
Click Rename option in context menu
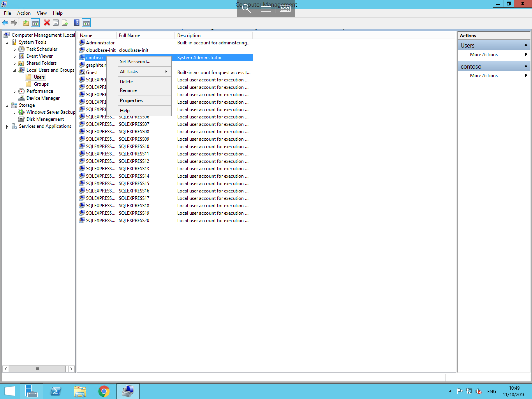pyautogui.click(x=128, y=90)
